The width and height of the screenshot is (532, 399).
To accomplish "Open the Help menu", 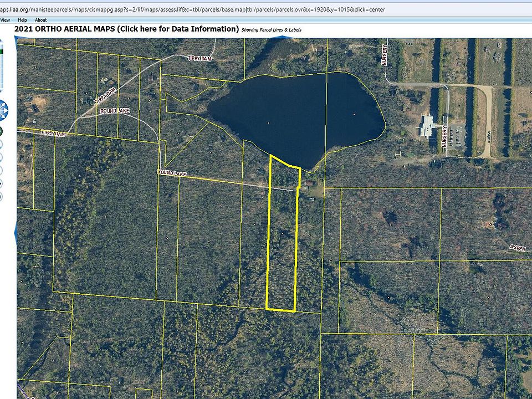I will click(x=22, y=20).
